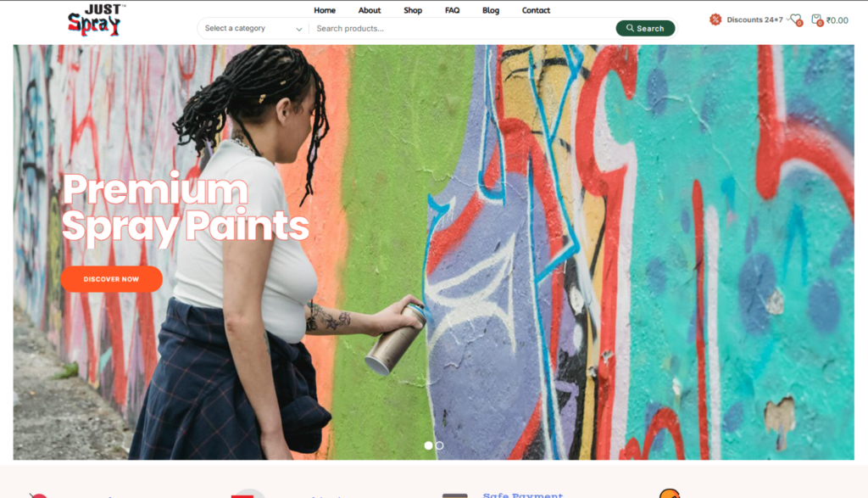The height and width of the screenshot is (498, 868).
Task: Click the category dropdown chevron arrow
Action: [299, 29]
